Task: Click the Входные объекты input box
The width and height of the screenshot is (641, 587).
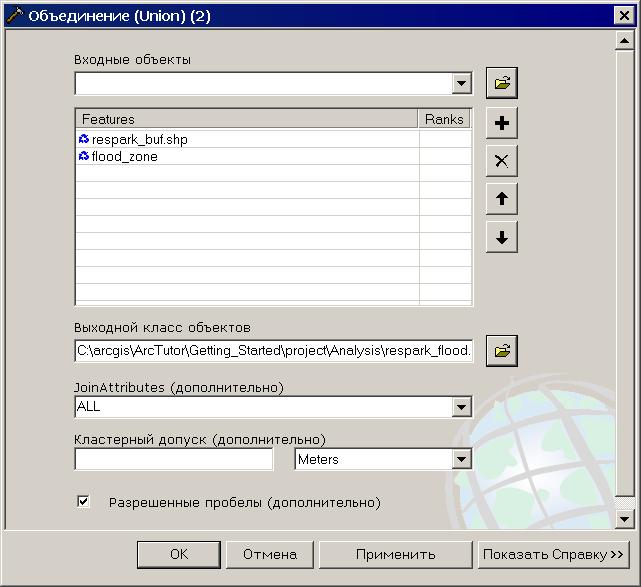Action: [x=264, y=83]
